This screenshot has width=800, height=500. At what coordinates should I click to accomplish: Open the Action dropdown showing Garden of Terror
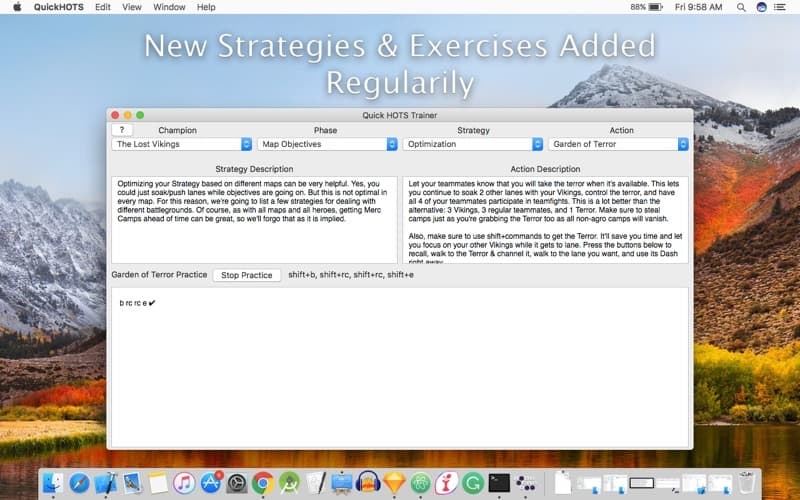coord(618,144)
